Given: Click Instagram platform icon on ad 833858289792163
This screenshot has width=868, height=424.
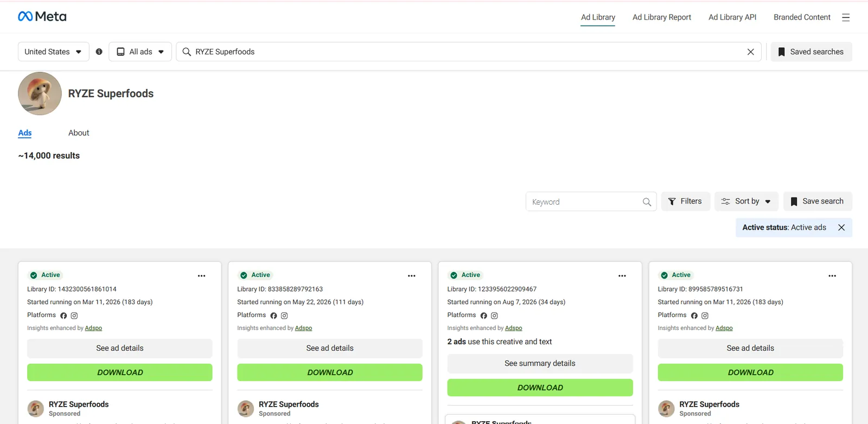Looking at the screenshot, I should pos(284,315).
